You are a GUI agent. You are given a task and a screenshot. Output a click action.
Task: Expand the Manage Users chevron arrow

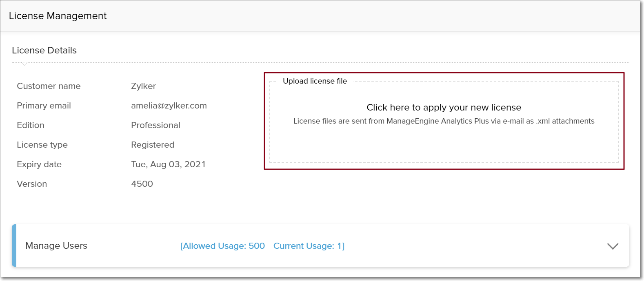tap(613, 246)
